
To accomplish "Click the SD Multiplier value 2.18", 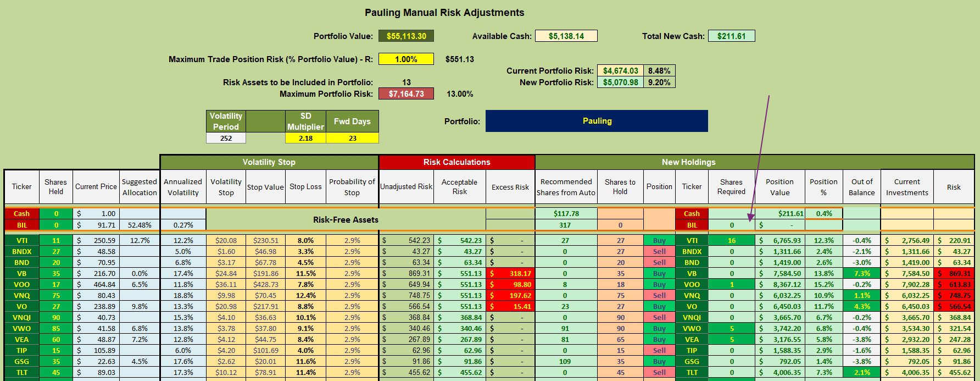I will (x=305, y=138).
